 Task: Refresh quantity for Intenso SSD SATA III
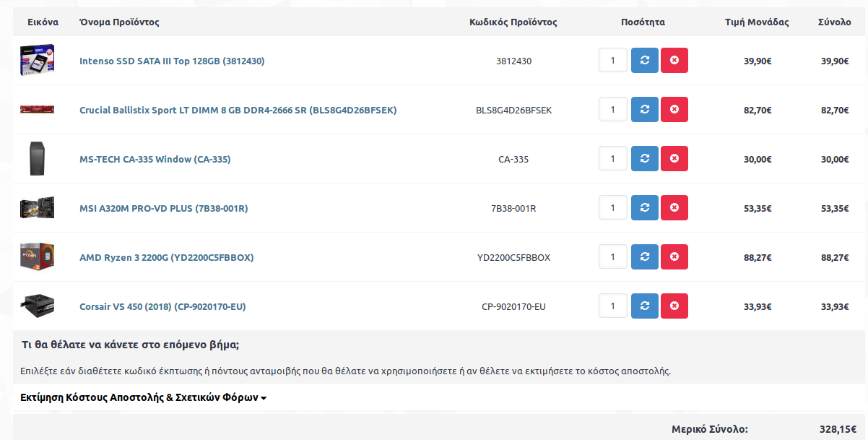pyautogui.click(x=645, y=61)
